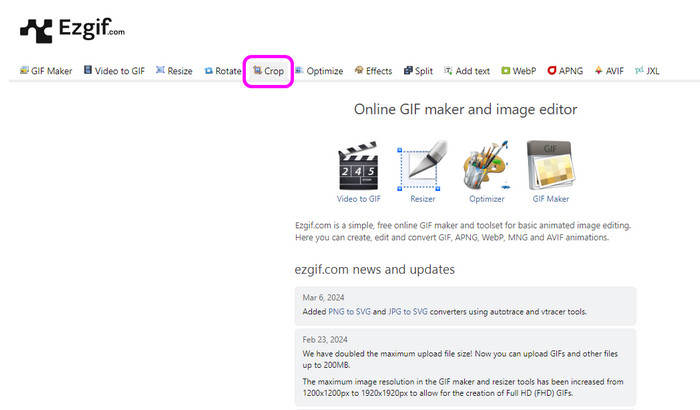
Task: Select Rotate in the top menu
Action: pyautogui.click(x=223, y=71)
